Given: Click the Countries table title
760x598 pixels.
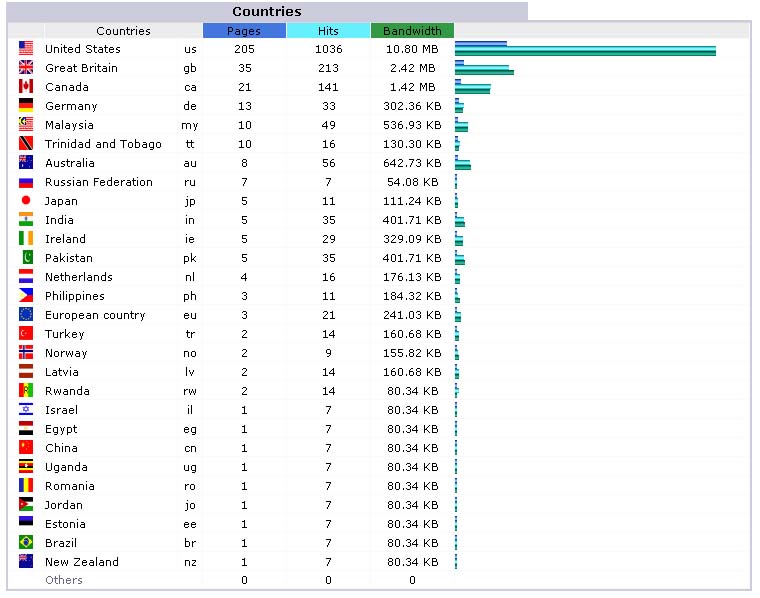Looking at the screenshot, I should 267,11.
